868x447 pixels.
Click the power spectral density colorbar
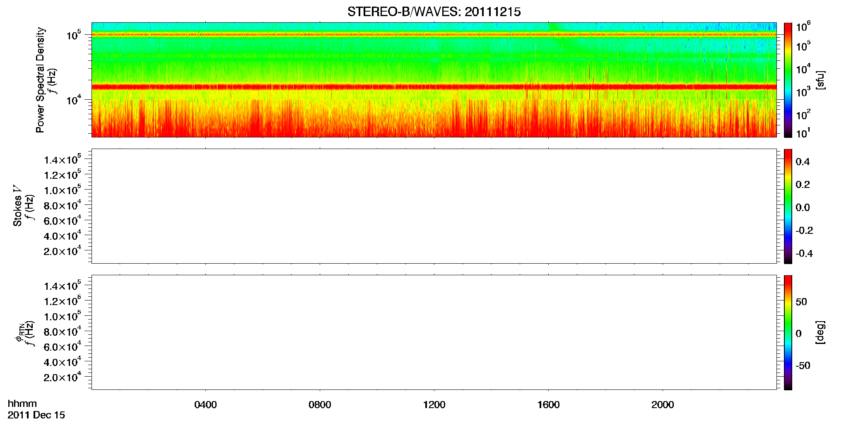(788, 80)
